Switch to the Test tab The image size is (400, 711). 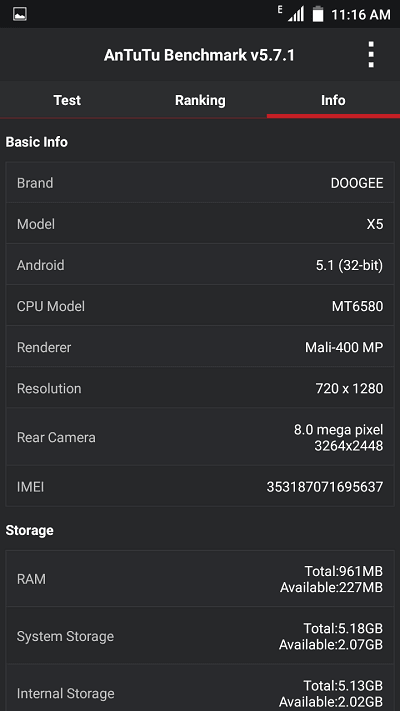[x=67, y=100]
